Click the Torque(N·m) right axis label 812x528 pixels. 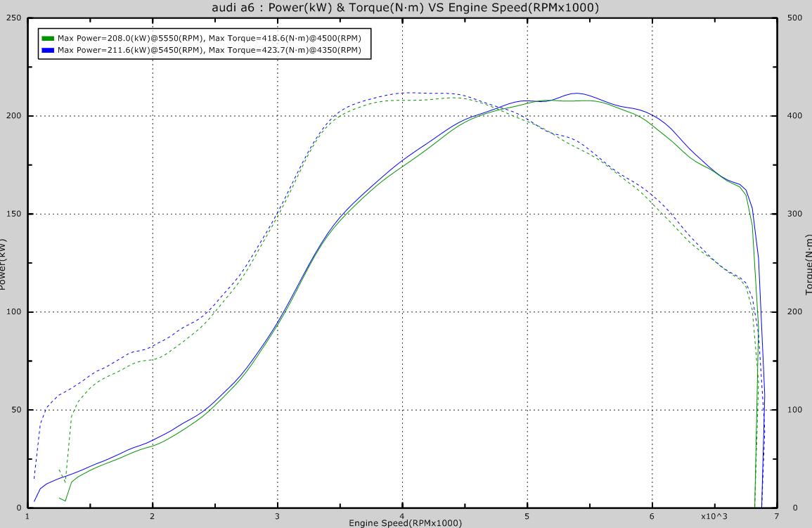808,264
